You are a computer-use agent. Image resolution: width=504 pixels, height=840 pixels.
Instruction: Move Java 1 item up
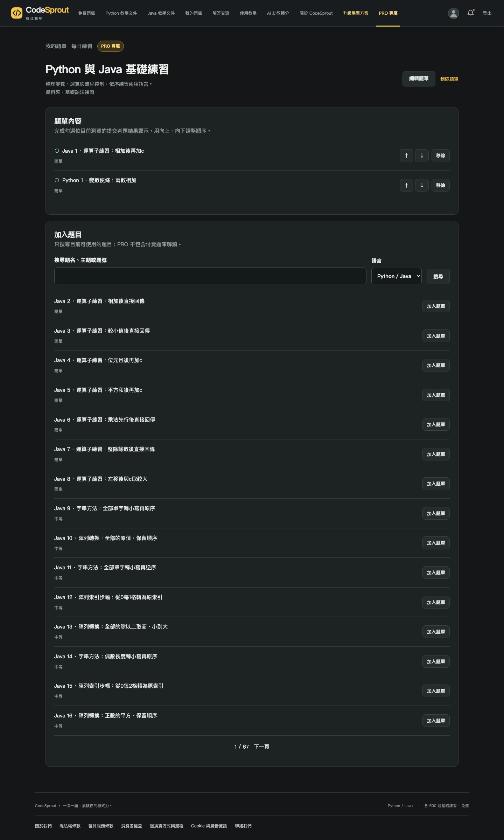pyautogui.click(x=406, y=156)
